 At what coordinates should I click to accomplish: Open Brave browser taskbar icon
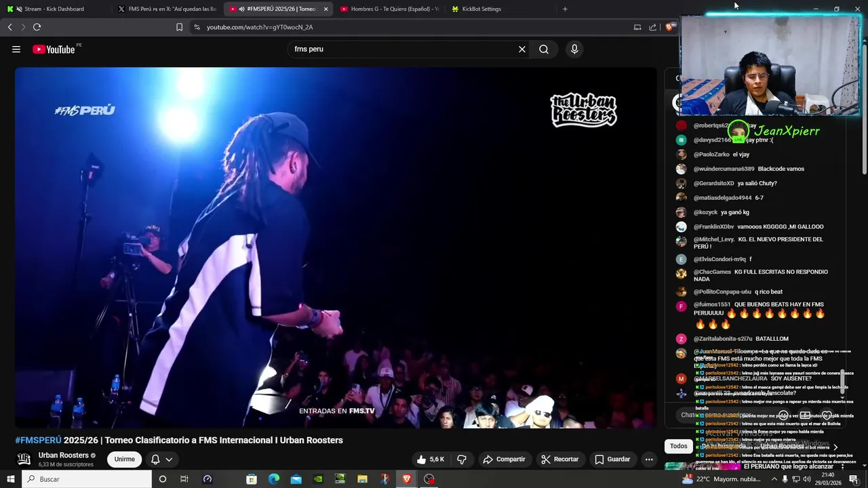(407, 479)
